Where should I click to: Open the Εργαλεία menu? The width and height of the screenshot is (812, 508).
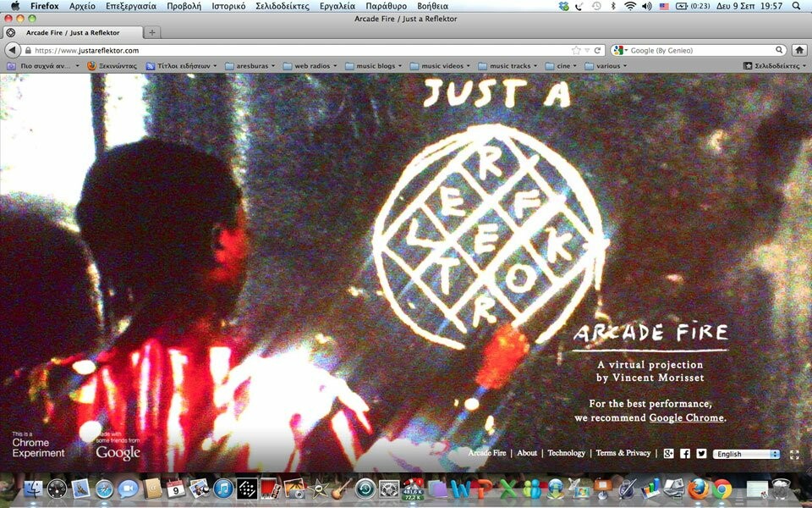337,6
